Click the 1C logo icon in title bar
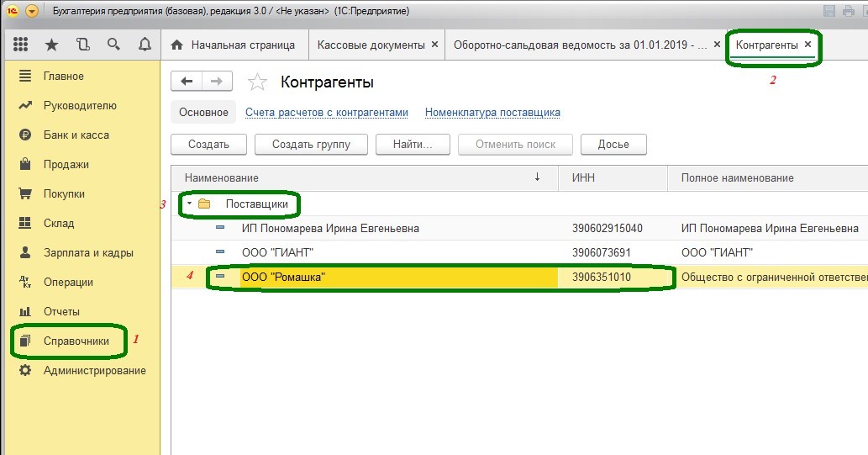Image resolution: width=868 pixels, height=455 pixels. (x=12, y=11)
